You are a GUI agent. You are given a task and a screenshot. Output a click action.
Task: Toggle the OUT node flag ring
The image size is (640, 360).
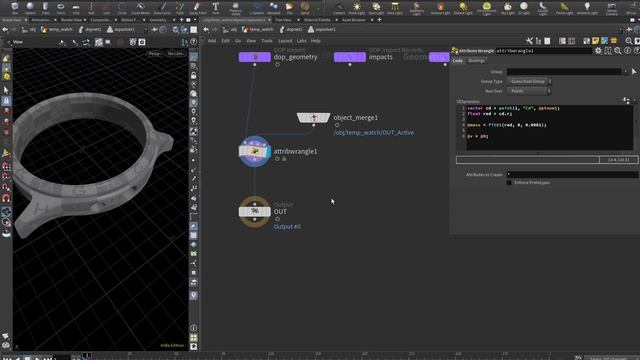254,211
